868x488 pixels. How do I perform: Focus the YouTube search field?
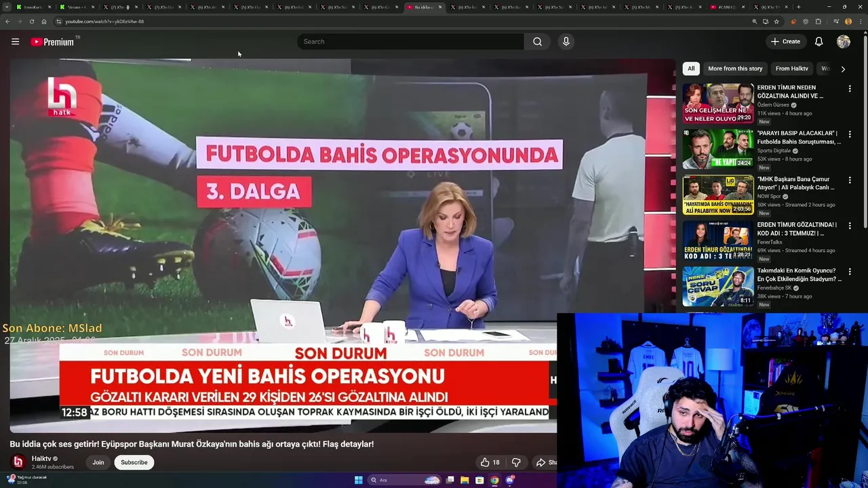410,41
